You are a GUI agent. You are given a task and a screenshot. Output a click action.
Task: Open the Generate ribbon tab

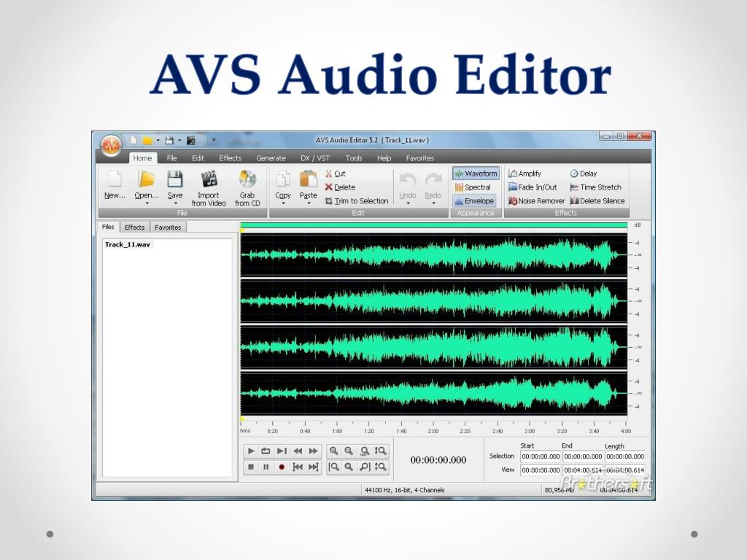[x=271, y=158]
